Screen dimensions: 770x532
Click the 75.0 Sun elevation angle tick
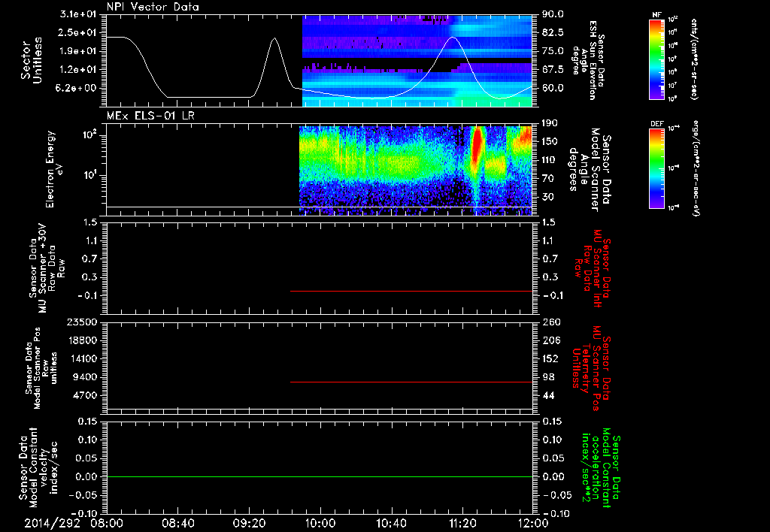pyautogui.click(x=553, y=51)
